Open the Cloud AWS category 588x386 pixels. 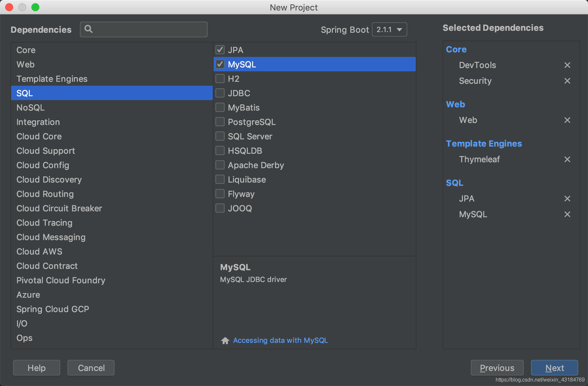112,252
